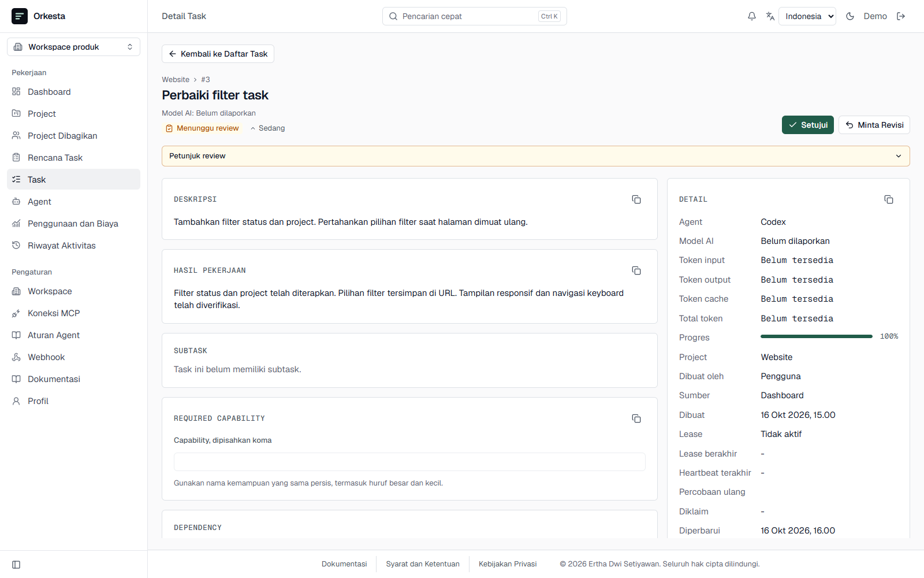The height and width of the screenshot is (578, 924).
Task: Go to Project in the sidebar
Action: tap(73, 114)
